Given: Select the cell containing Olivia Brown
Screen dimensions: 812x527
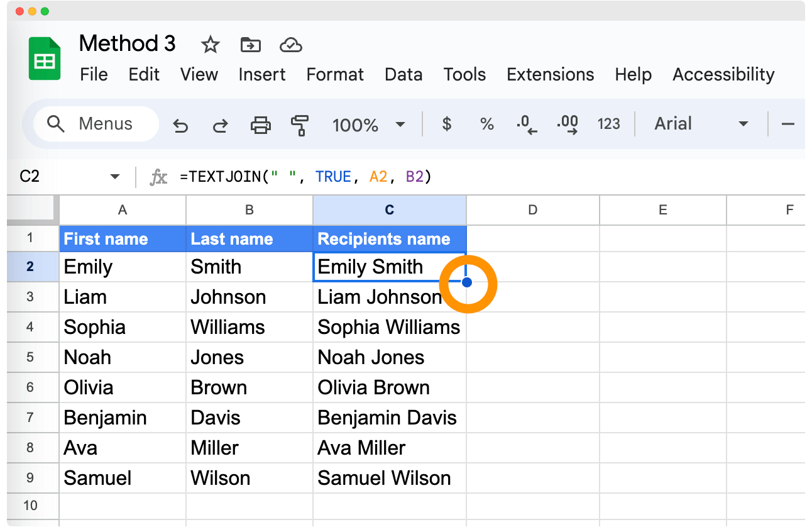Looking at the screenshot, I should 389,387.
